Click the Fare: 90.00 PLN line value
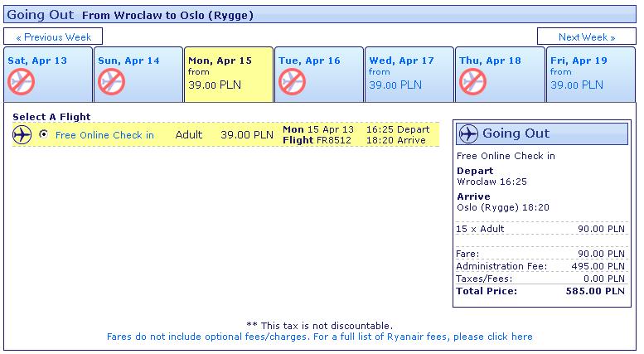This screenshot has width=644, height=354. coord(601,254)
